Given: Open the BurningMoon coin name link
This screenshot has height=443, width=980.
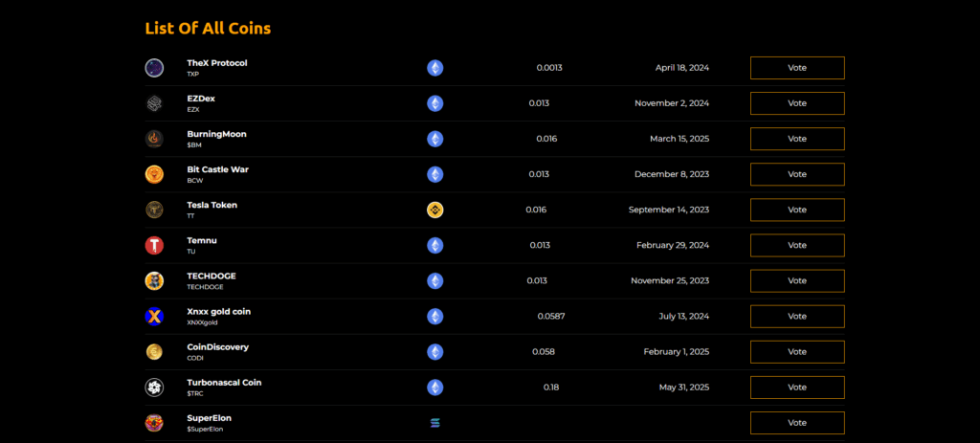Looking at the screenshot, I should [x=216, y=134].
